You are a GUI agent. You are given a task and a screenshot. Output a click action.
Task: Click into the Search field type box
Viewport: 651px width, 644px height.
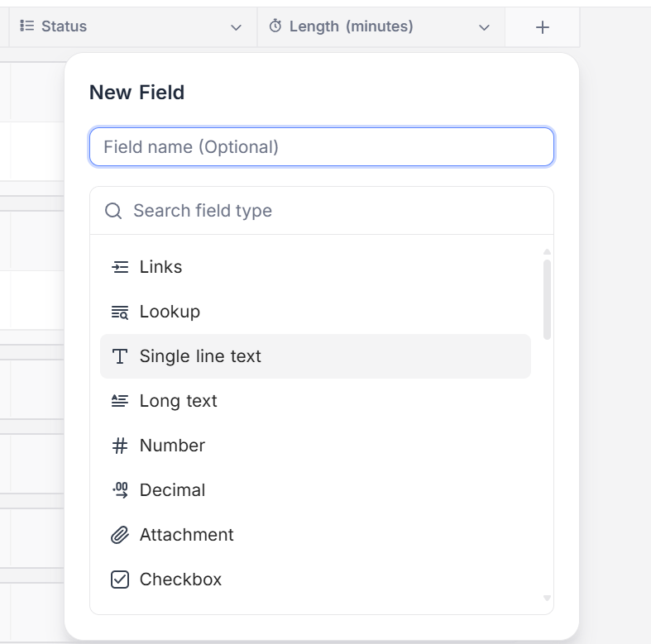(x=331, y=211)
